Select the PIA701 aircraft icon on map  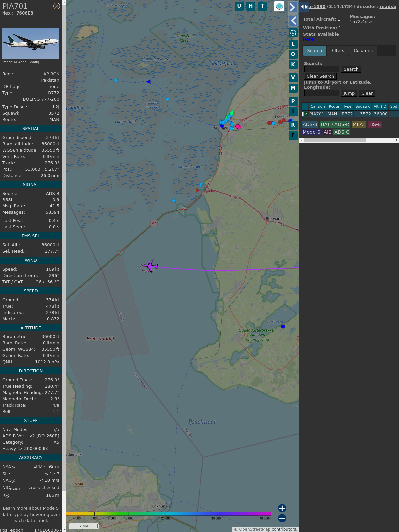pyautogui.click(x=151, y=266)
